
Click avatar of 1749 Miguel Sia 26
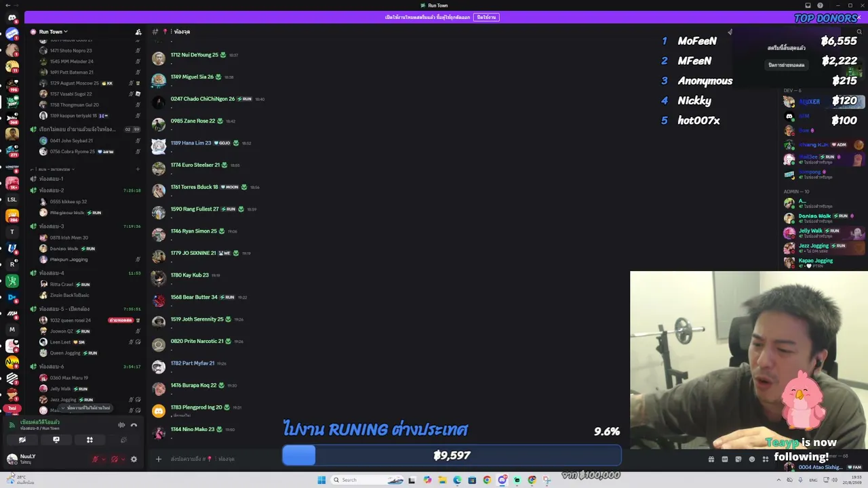(159, 80)
